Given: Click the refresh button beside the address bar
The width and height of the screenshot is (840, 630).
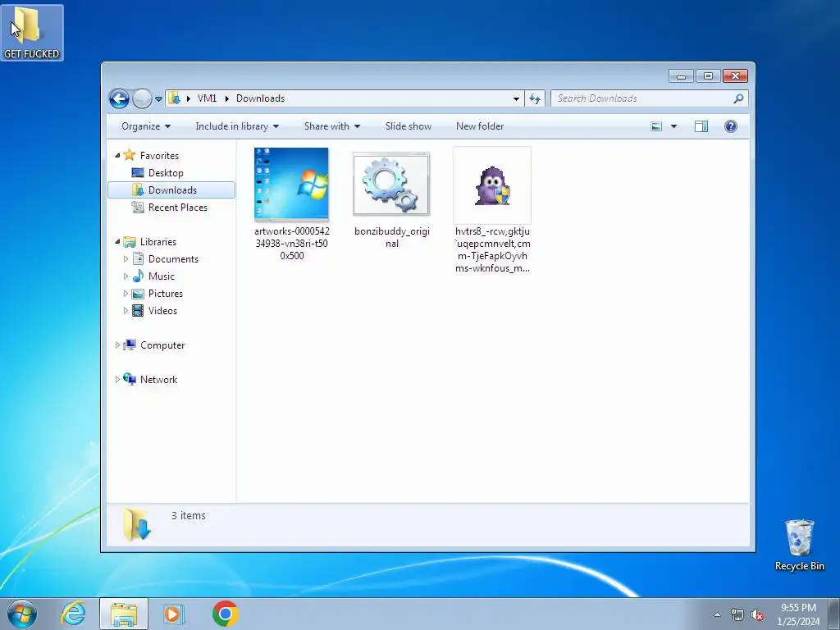Looking at the screenshot, I should pyautogui.click(x=535, y=98).
